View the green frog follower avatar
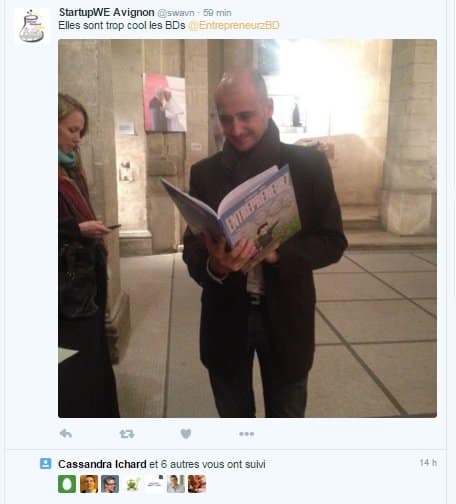Screen dimensions: 456x504 132,484
